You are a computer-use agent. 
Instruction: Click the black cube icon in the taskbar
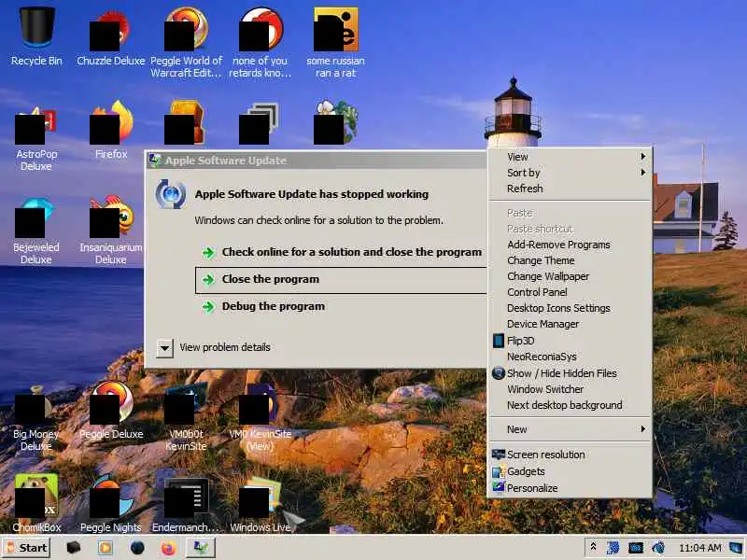point(73,548)
